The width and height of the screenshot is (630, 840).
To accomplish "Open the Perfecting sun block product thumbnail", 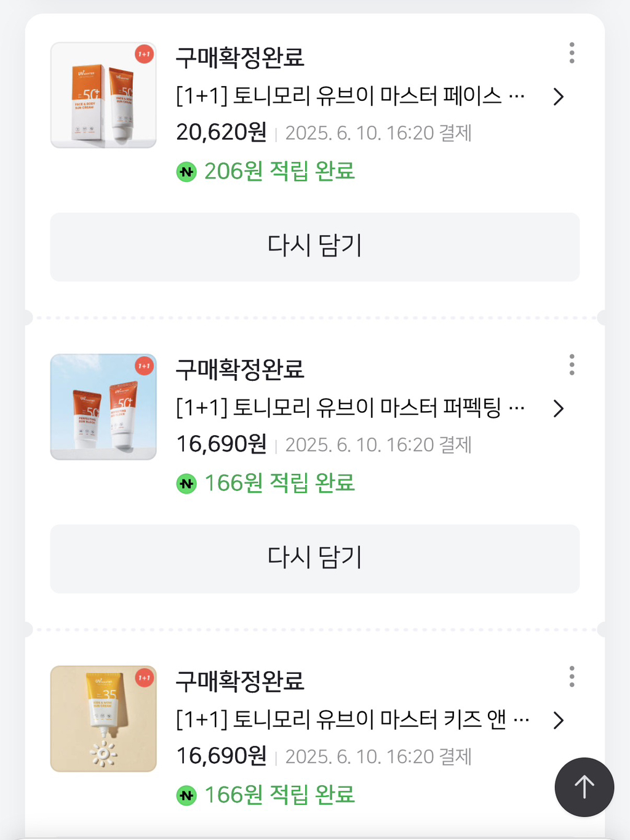I will 103,407.
